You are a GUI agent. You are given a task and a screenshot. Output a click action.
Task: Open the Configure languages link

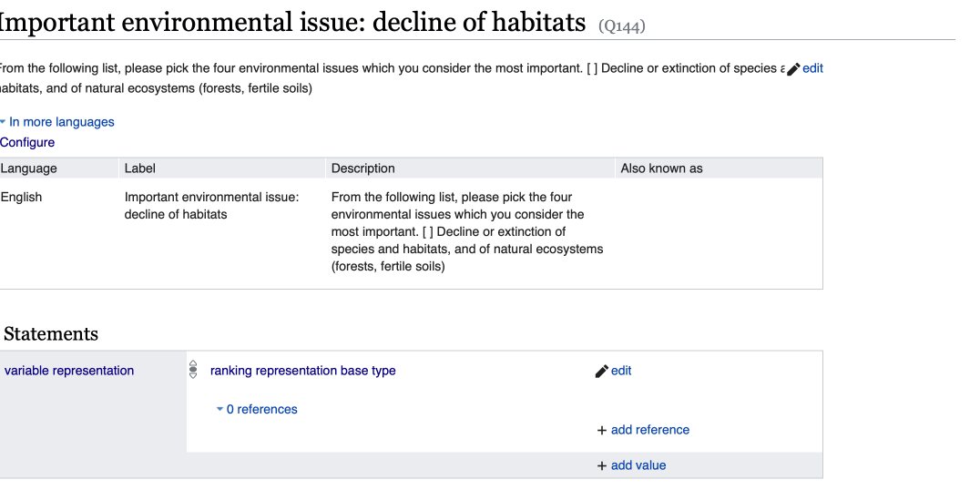[27, 142]
